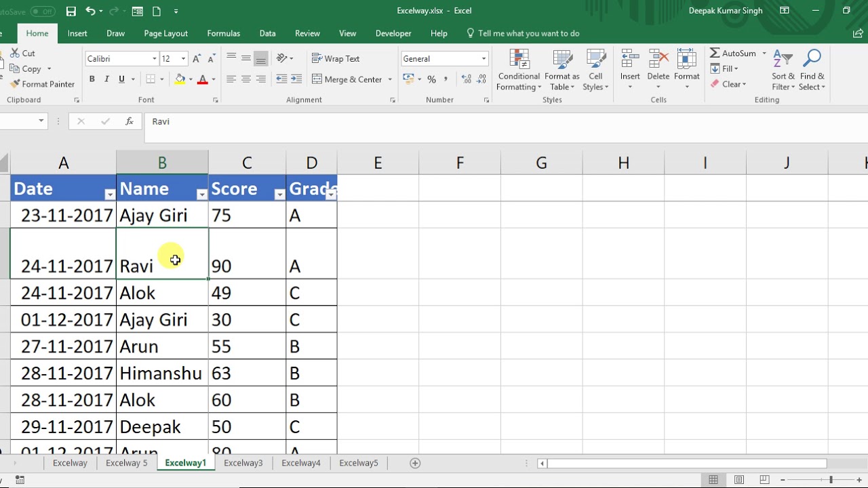Select column F header
The width and height of the screenshot is (868, 488).
(460, 163)
